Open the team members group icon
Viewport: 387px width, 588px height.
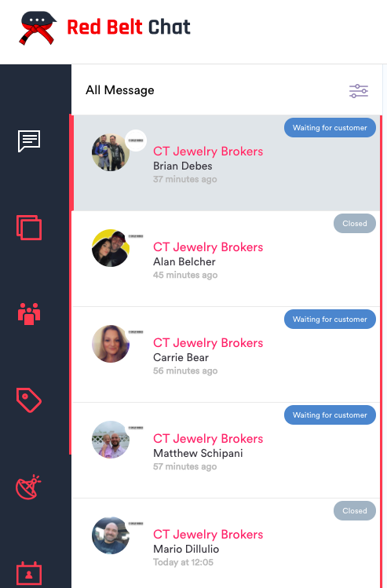pyautogui.click(x=29, y=313)
